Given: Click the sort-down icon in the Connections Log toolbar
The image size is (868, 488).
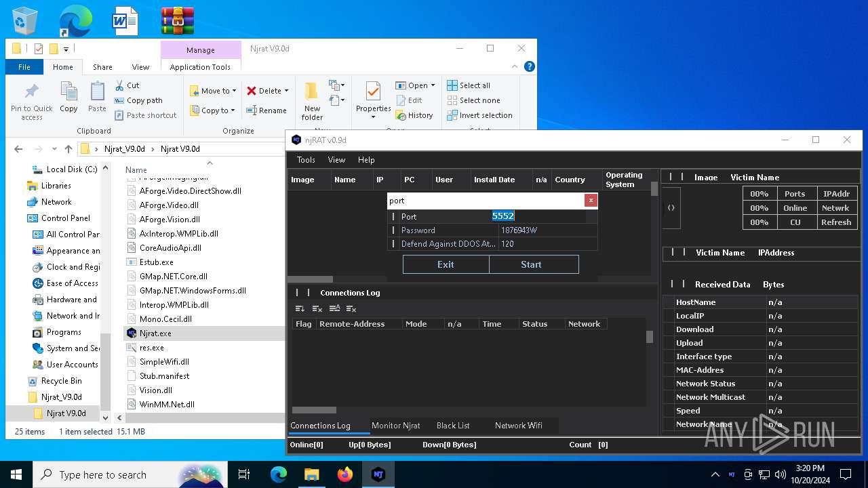Looking at the screenshot, I should click(x=300, y=308).
